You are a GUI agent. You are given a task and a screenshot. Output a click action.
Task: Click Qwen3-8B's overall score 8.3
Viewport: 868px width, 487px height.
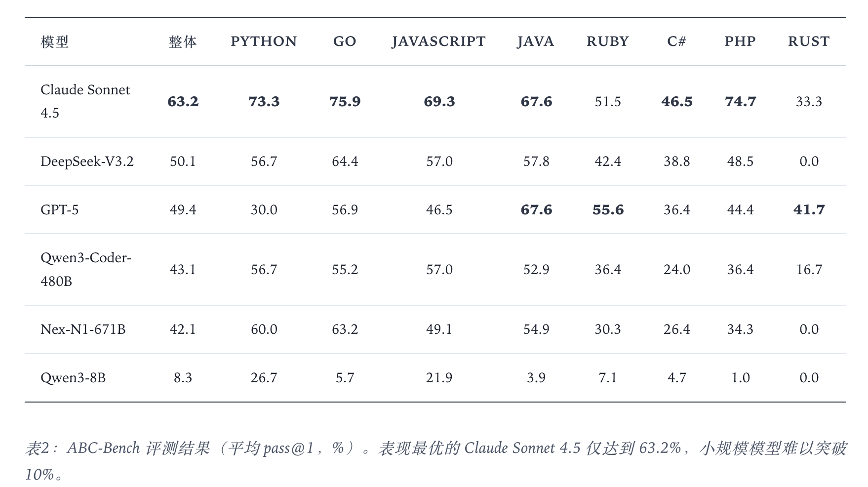183,378
